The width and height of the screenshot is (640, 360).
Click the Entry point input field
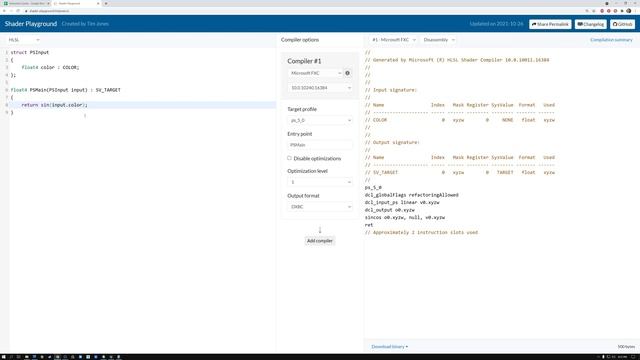point(320,145)
